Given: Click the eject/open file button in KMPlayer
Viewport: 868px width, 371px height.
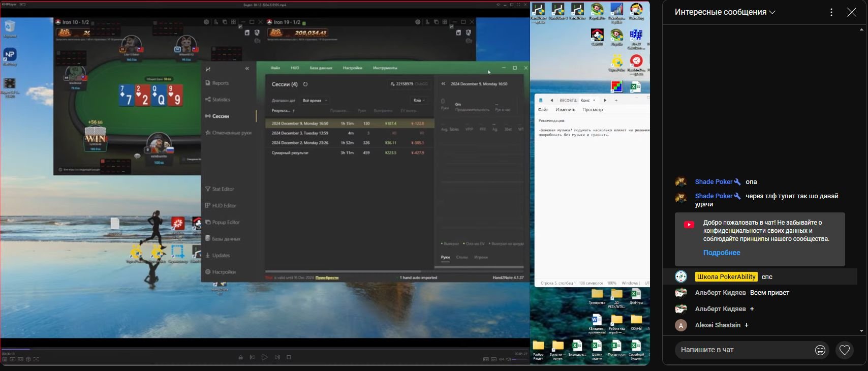Looking at the screenshot, I should (240, 357).
